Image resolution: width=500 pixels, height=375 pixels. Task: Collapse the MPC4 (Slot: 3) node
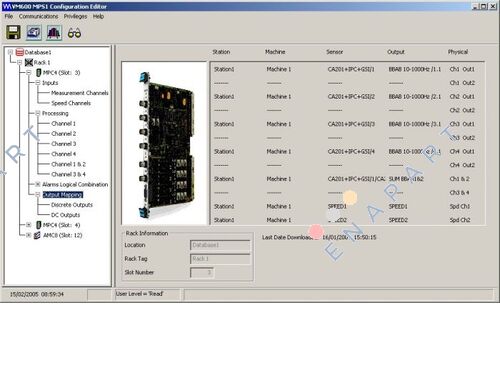pos(29,72)
